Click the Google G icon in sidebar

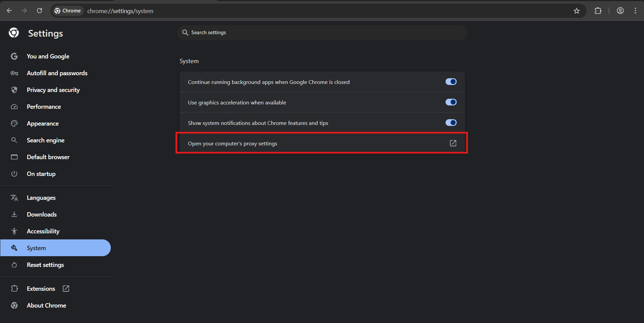14,56
